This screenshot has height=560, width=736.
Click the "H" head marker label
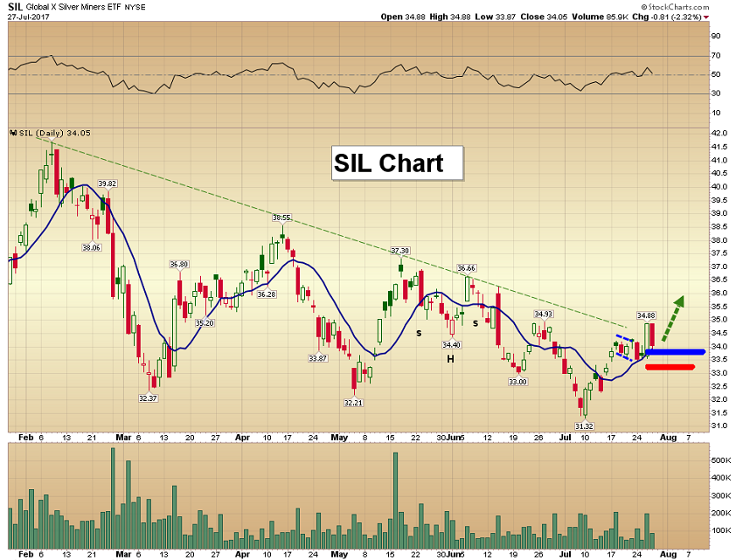pos(451,358)
